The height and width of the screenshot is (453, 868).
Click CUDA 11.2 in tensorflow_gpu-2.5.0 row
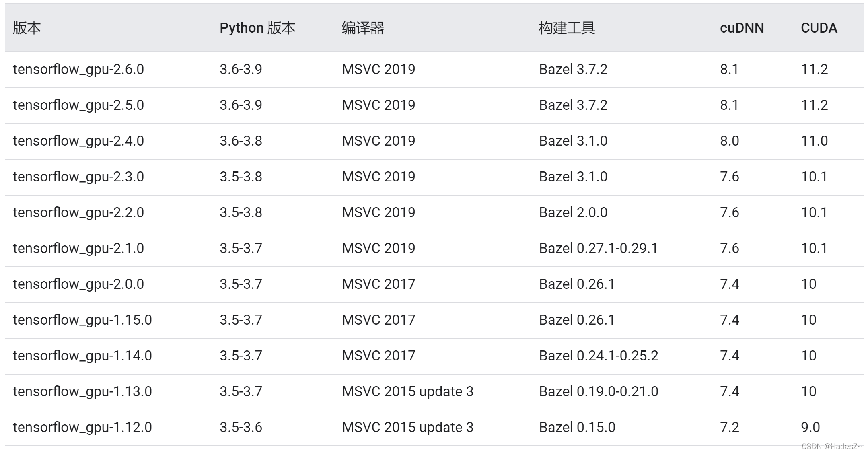coord(815,105)
